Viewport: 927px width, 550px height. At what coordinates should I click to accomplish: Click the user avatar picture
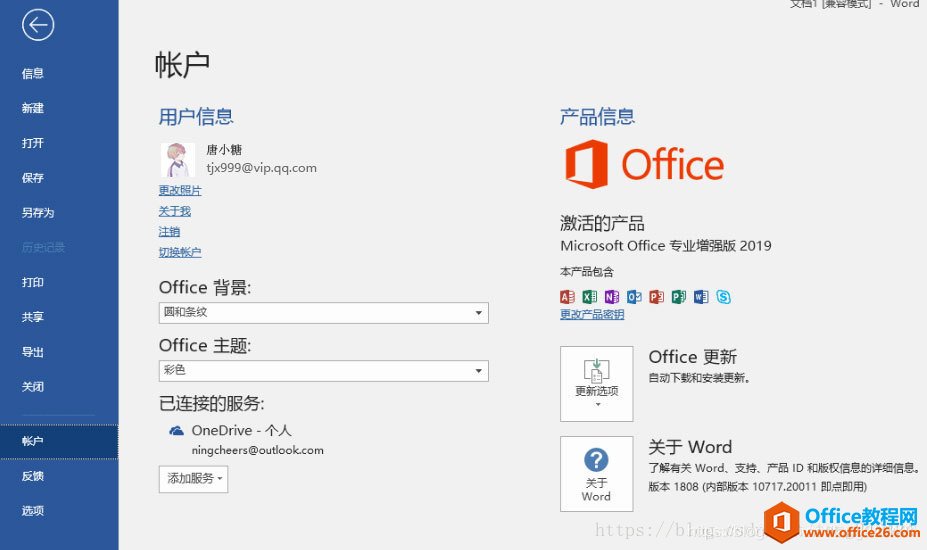(177, 159)
